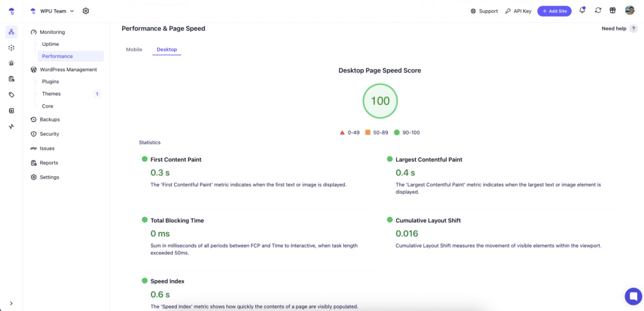Go to Backups in sidebar
Image resolution: width=644 pixels, height=311 pixels.
coord(45,119)
